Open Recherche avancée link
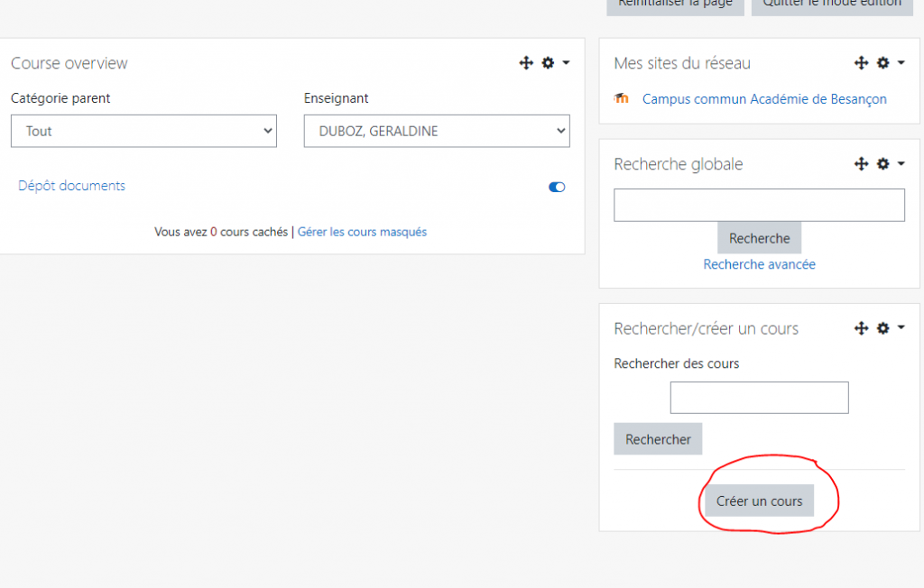The width and height of the screenshot is (924, 588). tap(759, 264)
